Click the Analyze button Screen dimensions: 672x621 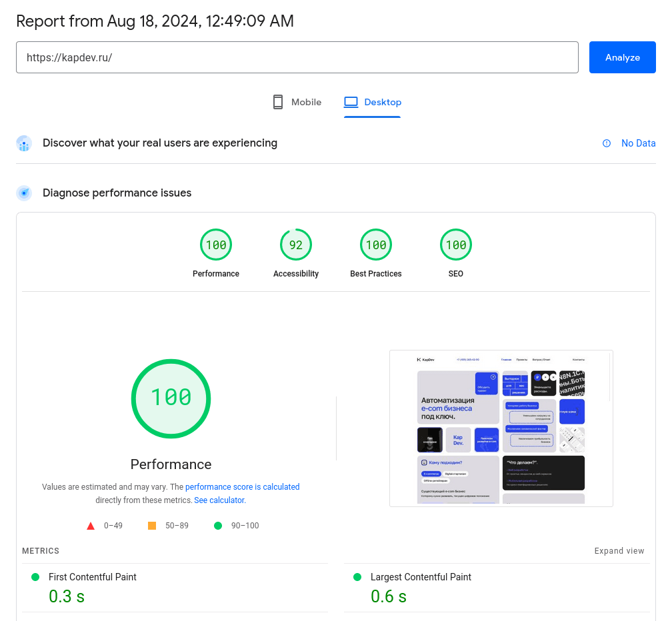pyautogui.click(x=622, y=57)
